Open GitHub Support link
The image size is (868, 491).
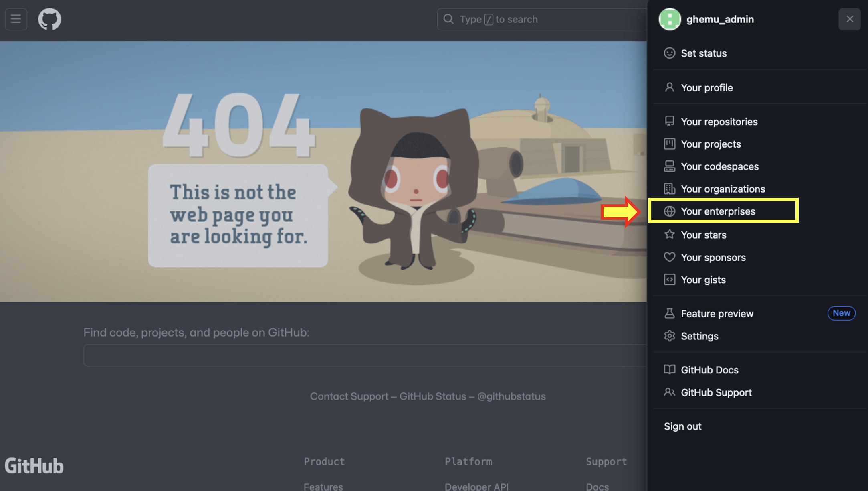coord(757,392)
